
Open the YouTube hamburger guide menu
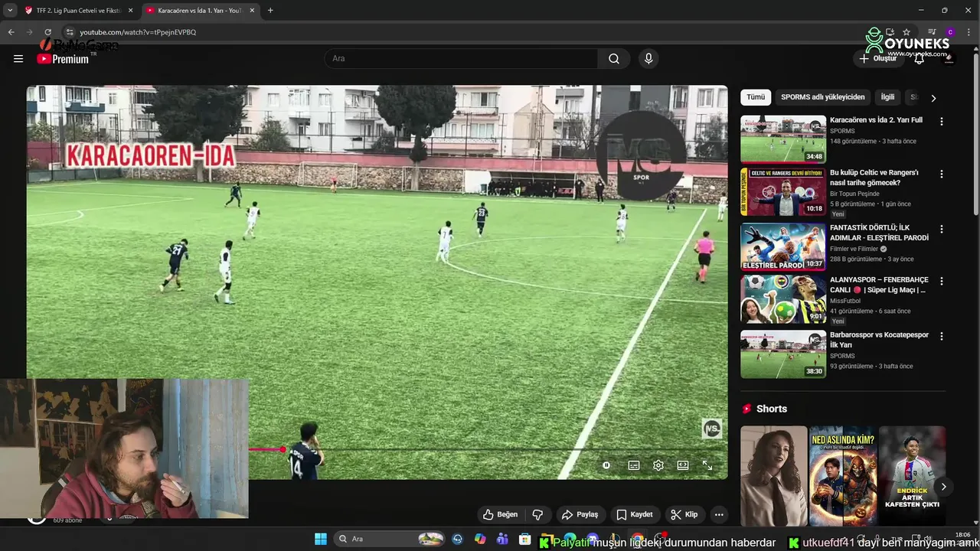(x=18, y=59)
